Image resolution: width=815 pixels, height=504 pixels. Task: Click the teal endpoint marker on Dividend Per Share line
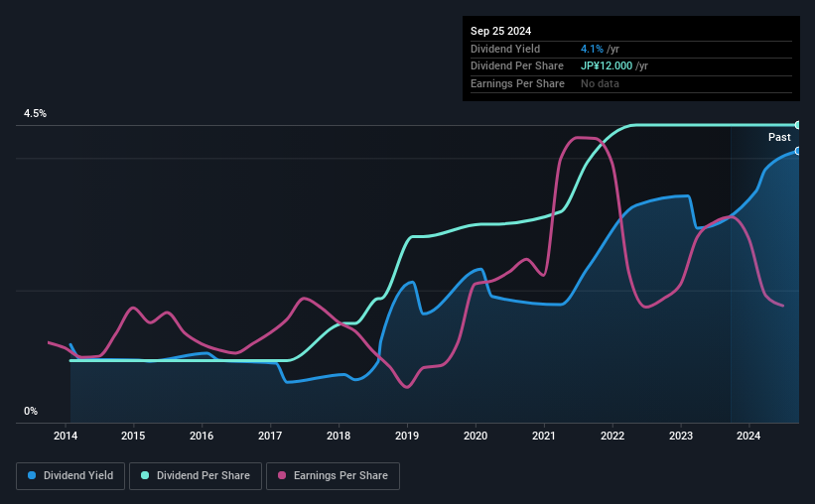[798, 125]
